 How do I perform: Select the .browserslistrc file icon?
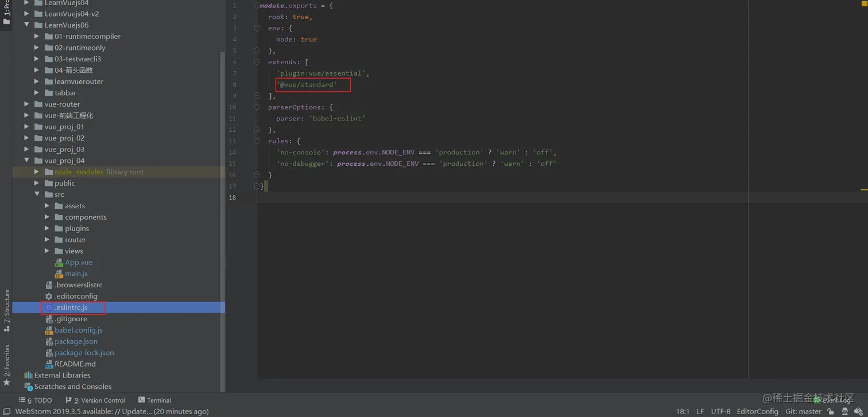49,285
